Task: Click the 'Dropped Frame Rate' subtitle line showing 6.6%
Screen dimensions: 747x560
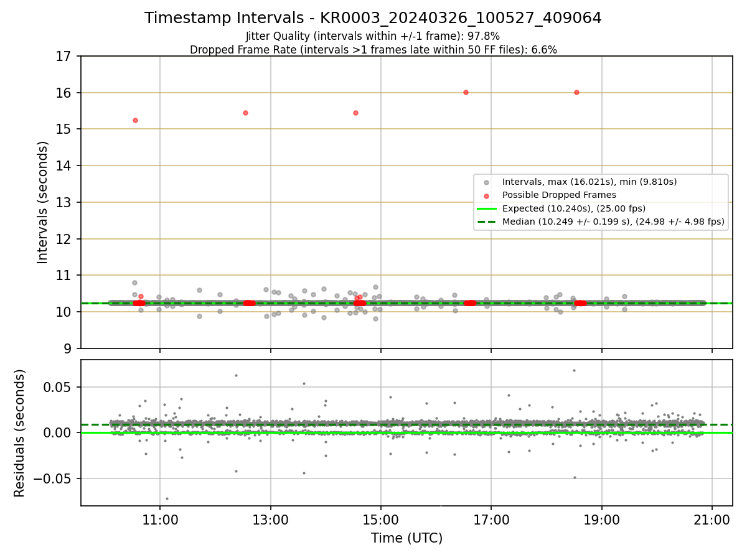Action: pyautogui.click(x=373, y=50)
